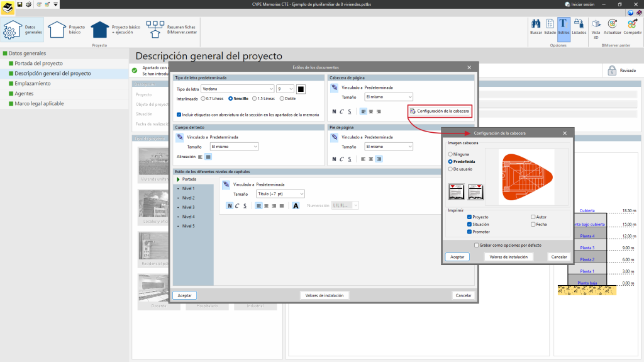This screenshot has width=644, height=362.
Task: Left-align the Pie de página text
Action: pos(363,159)
